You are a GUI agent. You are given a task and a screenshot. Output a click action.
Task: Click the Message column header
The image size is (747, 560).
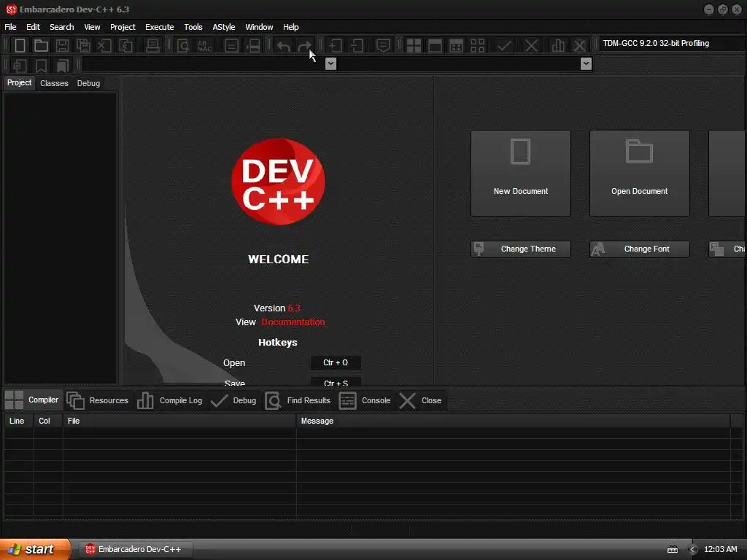513,421
